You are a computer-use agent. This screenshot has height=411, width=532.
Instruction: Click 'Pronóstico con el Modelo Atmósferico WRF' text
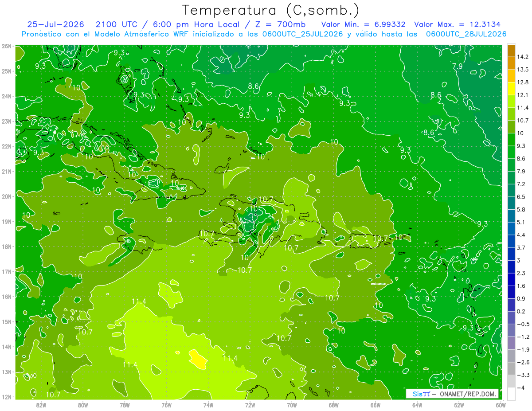coord(106,34)
